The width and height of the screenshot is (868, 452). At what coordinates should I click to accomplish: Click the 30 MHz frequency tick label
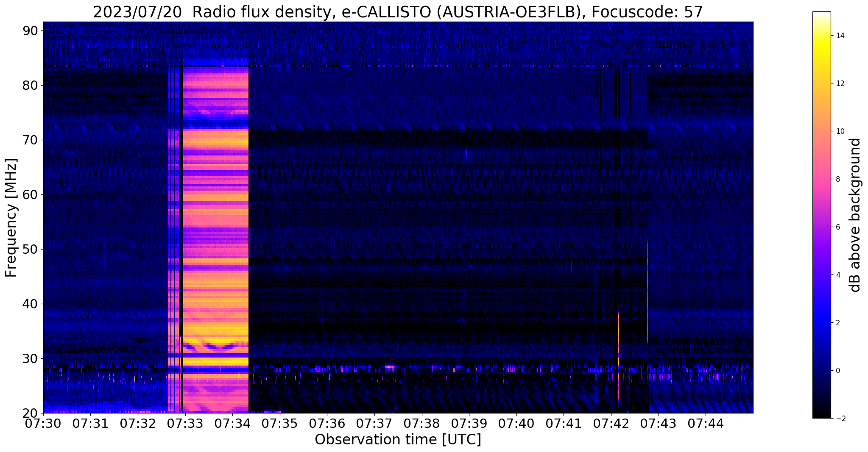coord(30,358)
